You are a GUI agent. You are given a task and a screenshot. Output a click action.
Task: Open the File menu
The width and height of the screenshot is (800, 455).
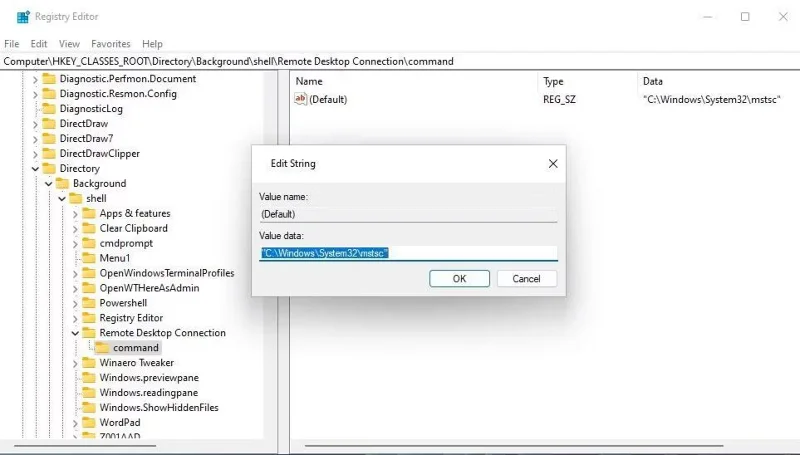click(x=11, y=44)
